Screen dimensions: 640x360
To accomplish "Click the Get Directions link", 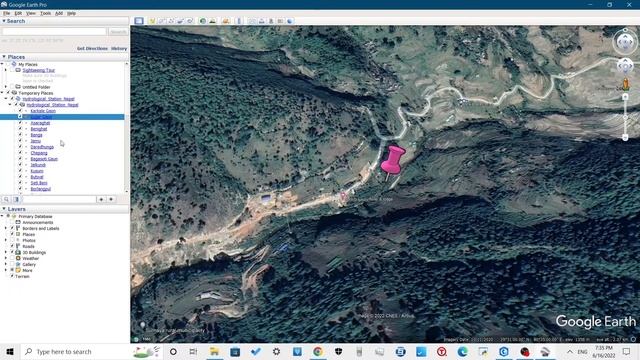I will coord(92,49).
